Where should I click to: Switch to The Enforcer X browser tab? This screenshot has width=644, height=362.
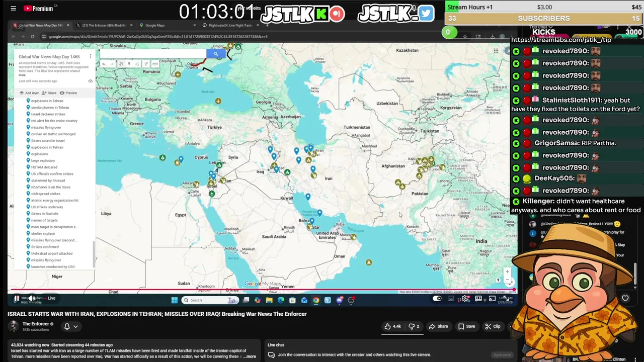click(104, 25)
